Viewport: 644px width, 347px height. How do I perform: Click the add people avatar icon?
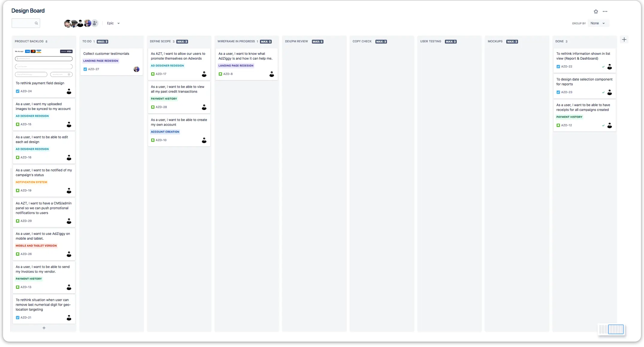(95, 23)
